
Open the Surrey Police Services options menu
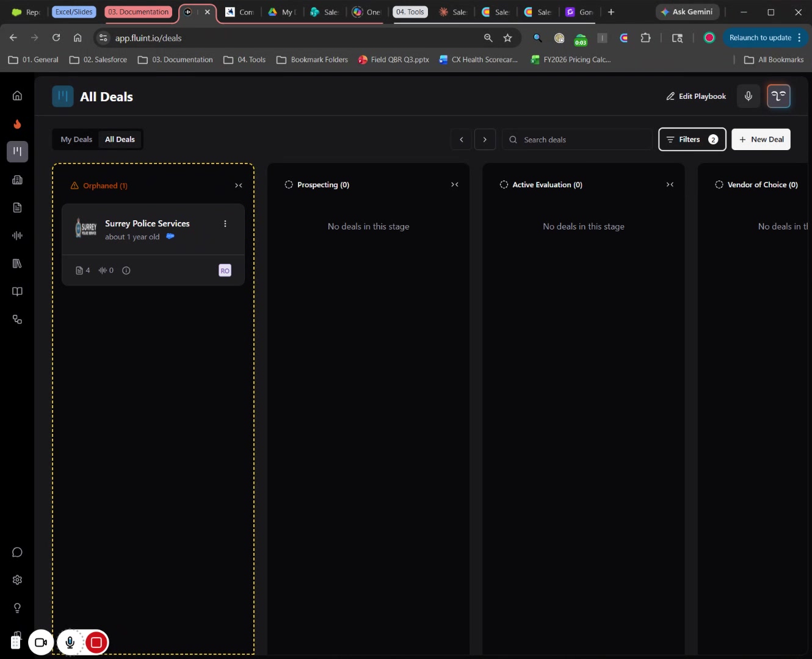click(x=225, y=224)
